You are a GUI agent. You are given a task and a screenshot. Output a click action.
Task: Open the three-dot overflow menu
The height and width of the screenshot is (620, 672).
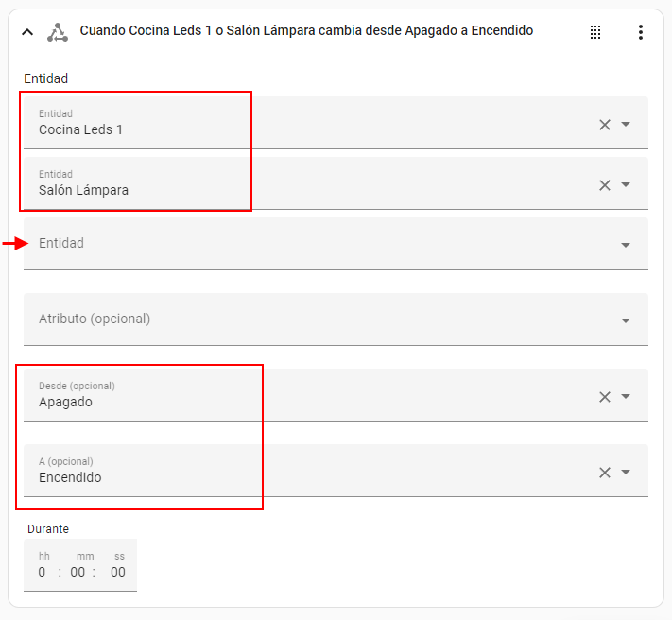pyautogui.click(x=640, y=32)
